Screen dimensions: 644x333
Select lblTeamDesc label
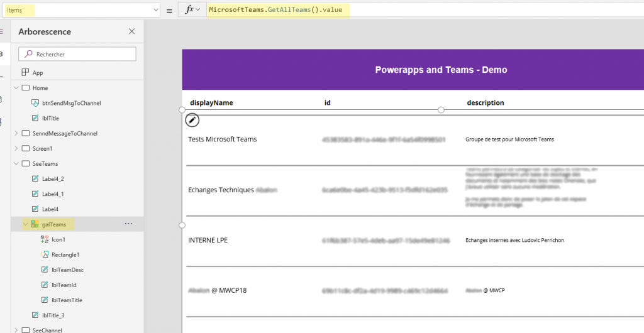68,270
